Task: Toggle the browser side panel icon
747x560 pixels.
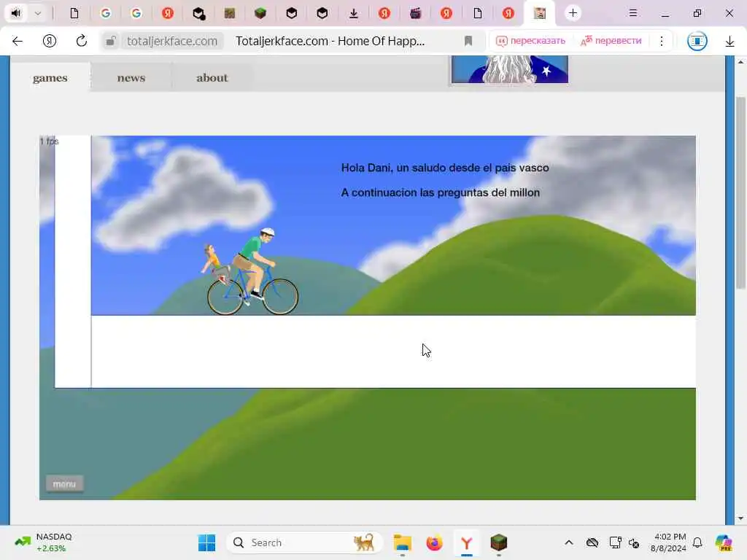Action: click(697, 41)
